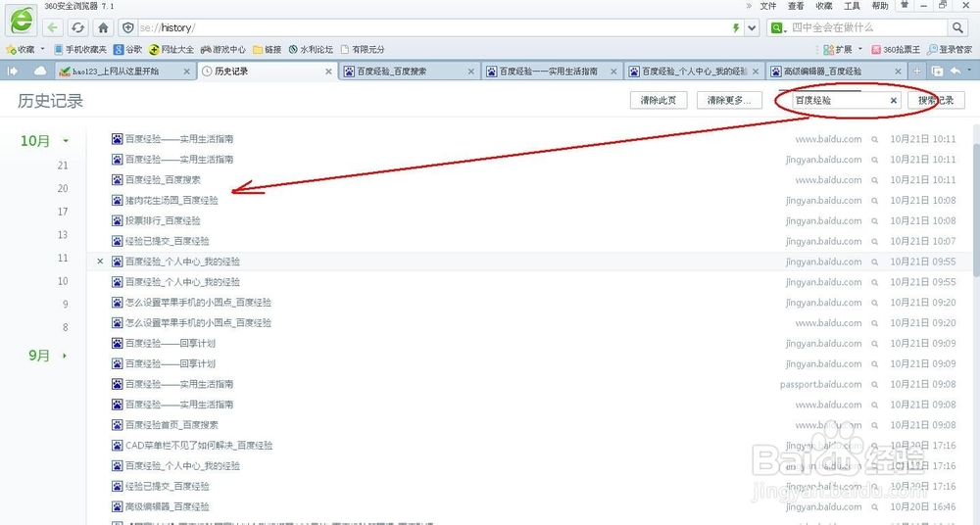Click magnifier icon on 猪肉花生汤圆 row

click(875, 201)
